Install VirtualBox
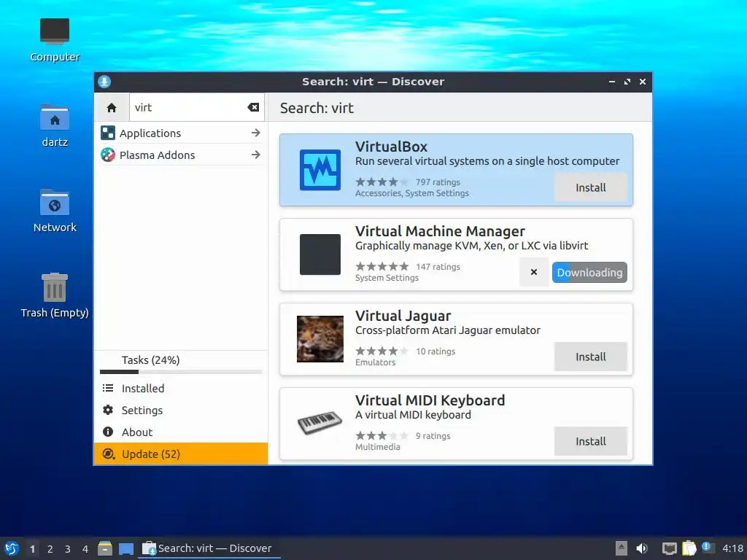Viewport: 747px width, 560px height. pos(591,187)
